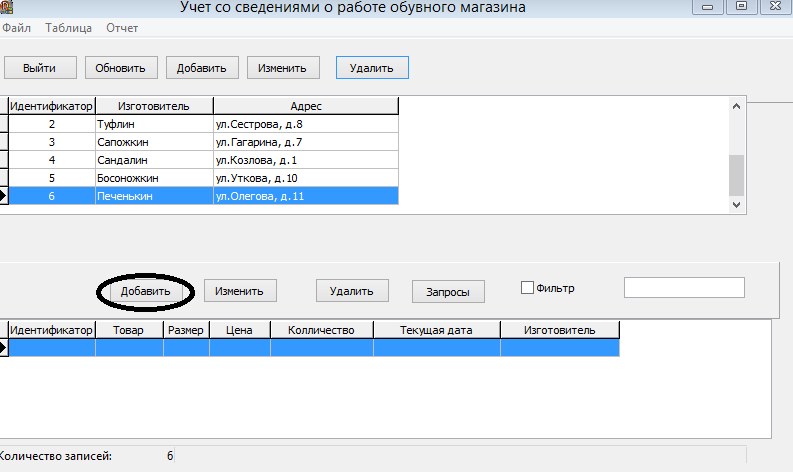Click row indicator arrow of Печенькин row
The height and width of the screenshot is (472, 793).
pyautogui.click(x=4, y=196)
